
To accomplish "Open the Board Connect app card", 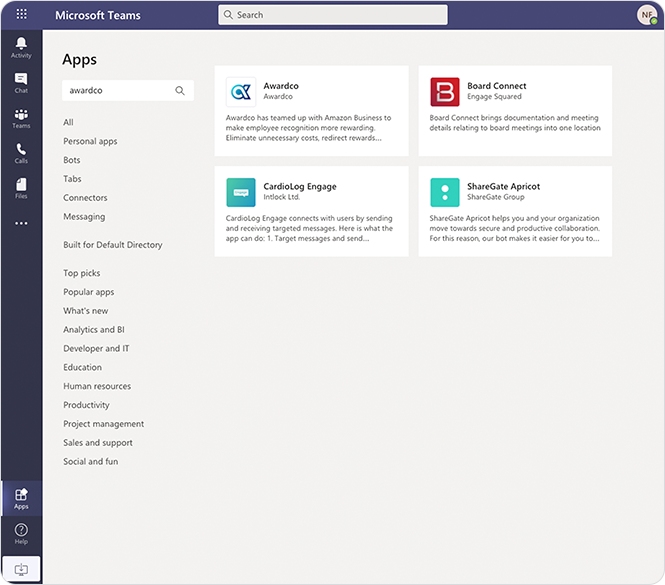I will tap(515, 111).
